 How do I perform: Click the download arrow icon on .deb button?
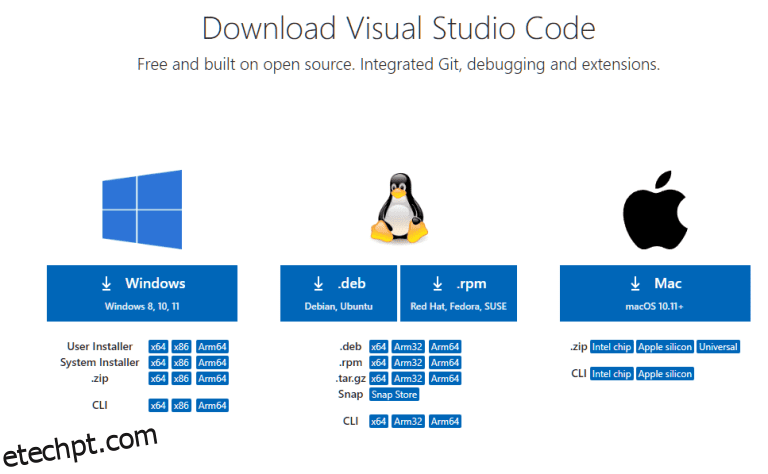[x=318, y=284]
